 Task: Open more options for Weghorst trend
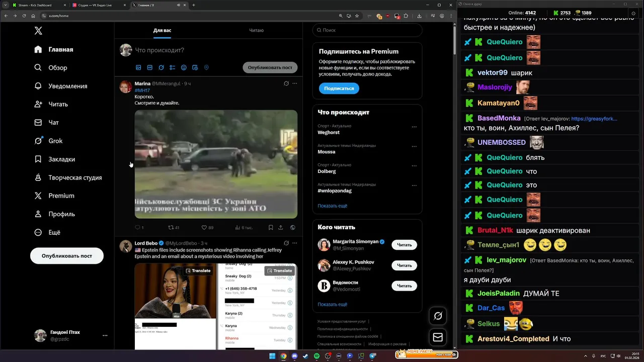coord(414,127)
